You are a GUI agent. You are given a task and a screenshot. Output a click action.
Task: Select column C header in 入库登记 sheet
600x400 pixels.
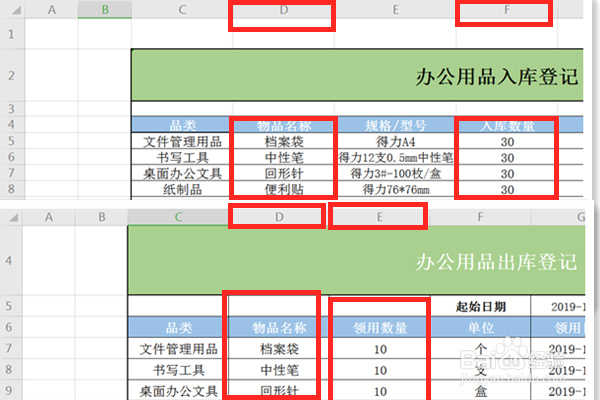pos(182,10)
